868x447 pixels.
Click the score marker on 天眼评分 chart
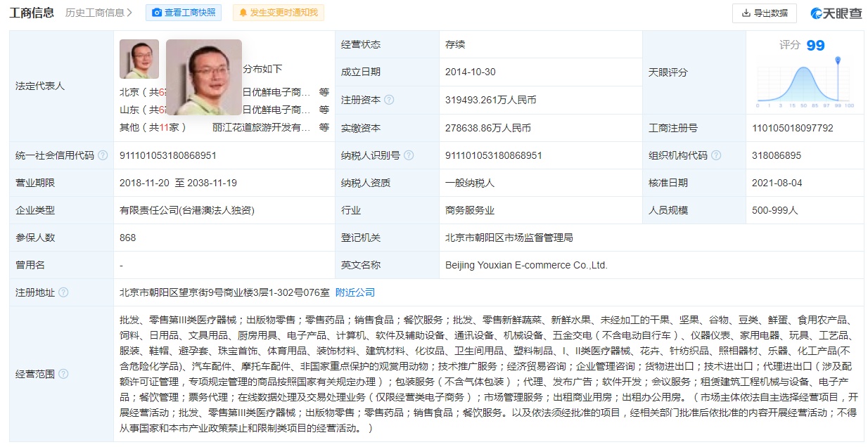(x=838, y=60)
